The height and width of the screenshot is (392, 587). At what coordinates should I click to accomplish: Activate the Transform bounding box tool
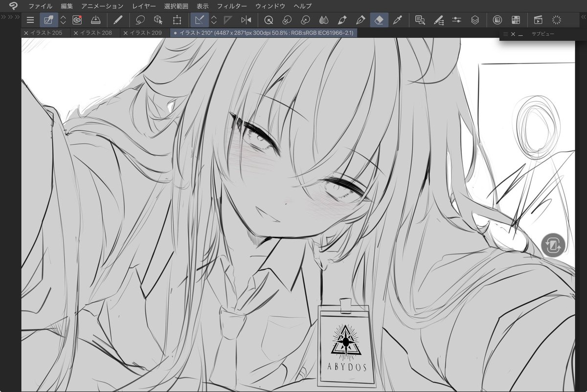pos(177,20)
